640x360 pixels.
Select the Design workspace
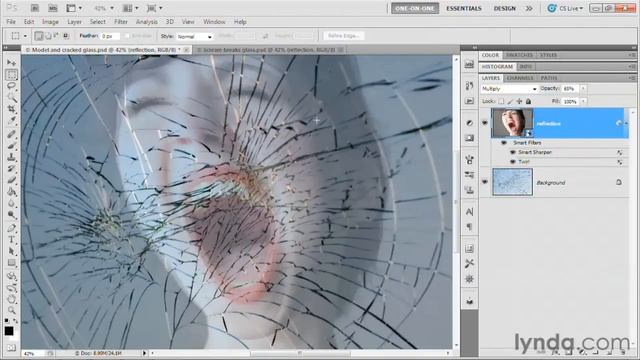pos(504,8)
